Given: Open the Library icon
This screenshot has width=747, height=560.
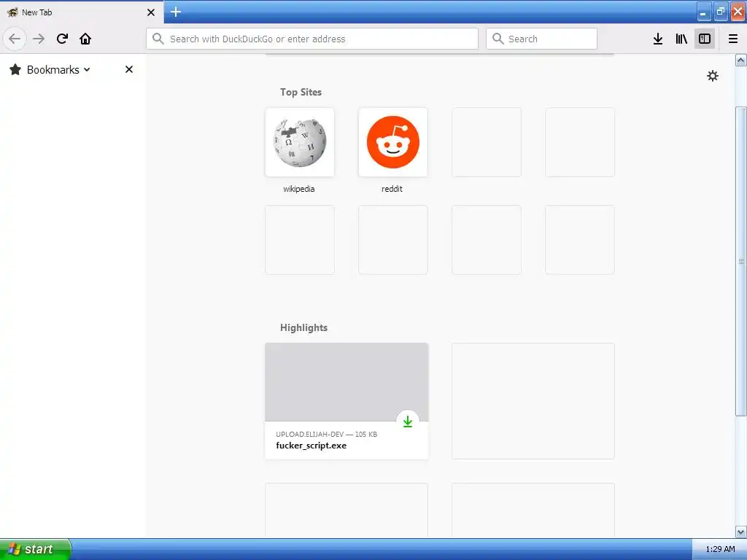Looking at the screenshot, I should pyautogui.click(x=681, y=39).
